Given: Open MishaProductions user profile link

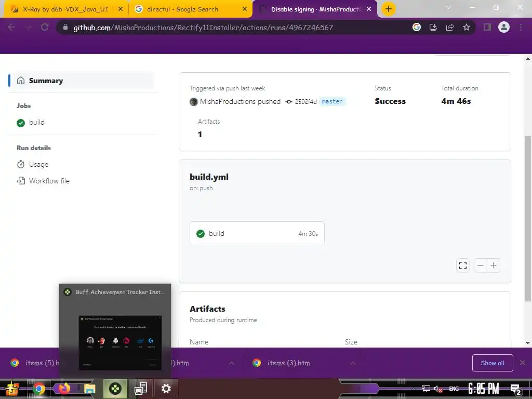Looking at the screenshot, I should click(x=227, y=101).
